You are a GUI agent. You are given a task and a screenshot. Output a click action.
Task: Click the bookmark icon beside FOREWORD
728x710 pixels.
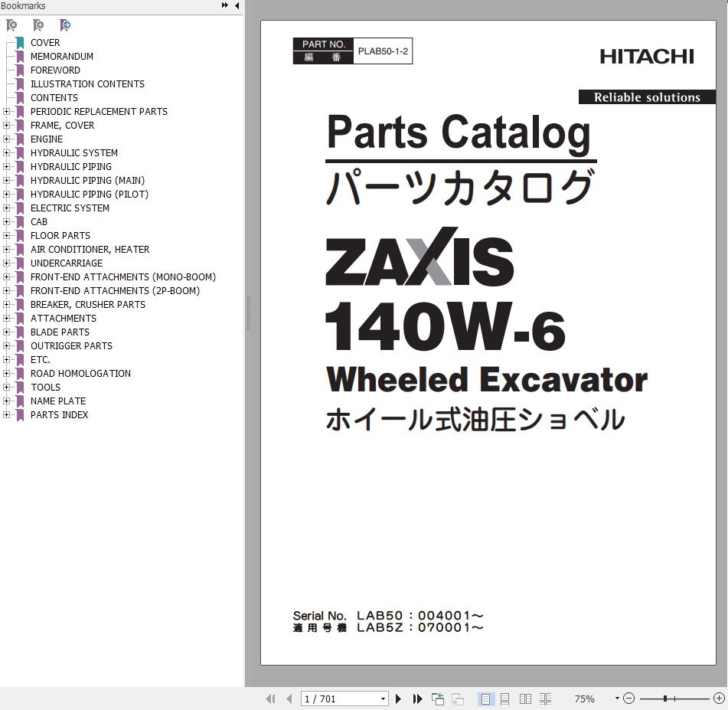(21, 70)
